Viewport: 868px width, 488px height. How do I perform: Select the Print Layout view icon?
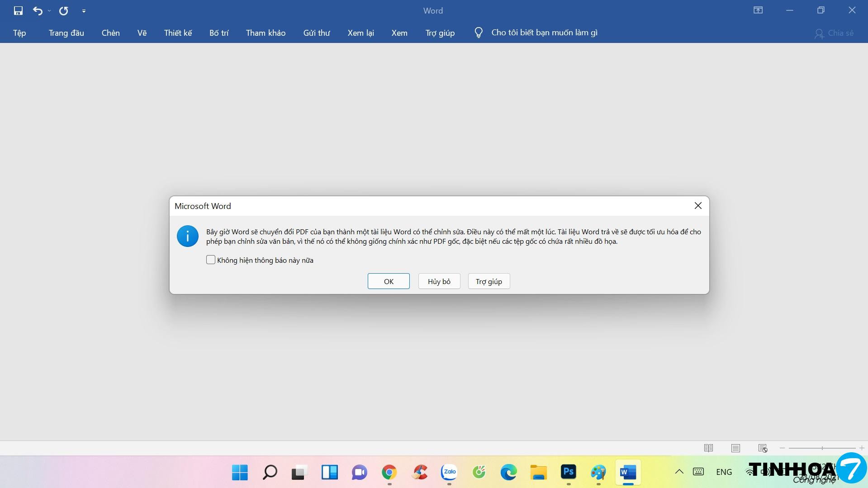(x=735, y=448)
